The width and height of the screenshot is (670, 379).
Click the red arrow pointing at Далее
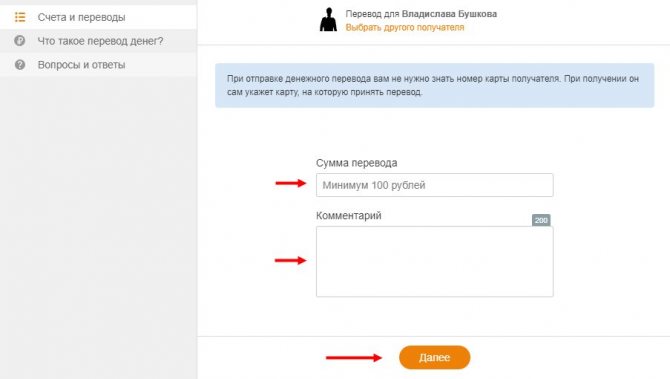tap(354, 358)
